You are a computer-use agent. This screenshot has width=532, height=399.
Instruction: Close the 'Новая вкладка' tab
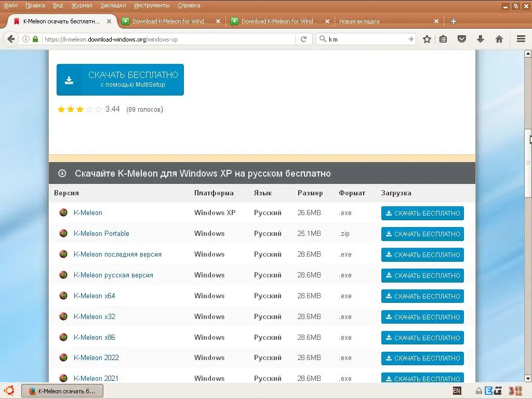point(436,21)
